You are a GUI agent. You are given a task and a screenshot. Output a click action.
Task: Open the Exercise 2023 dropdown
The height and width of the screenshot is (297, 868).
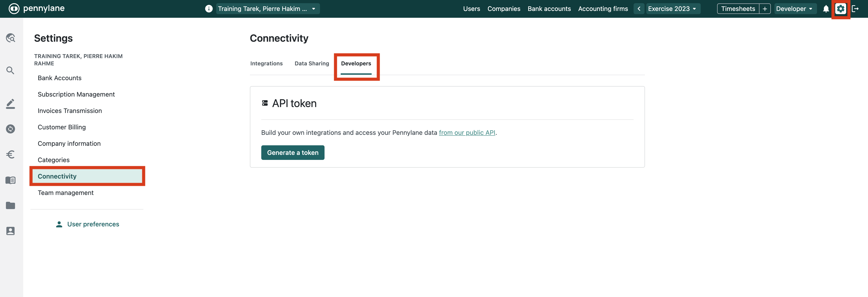pyautogui.click(x=672, y=9)
